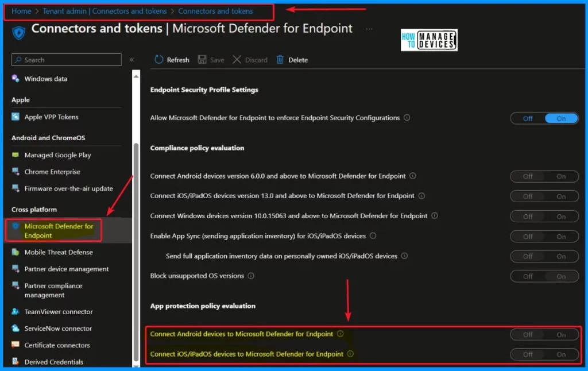588x371 pixels.
Task: Click Compliance policy evaluation heading
Action: tap(198, 148)
